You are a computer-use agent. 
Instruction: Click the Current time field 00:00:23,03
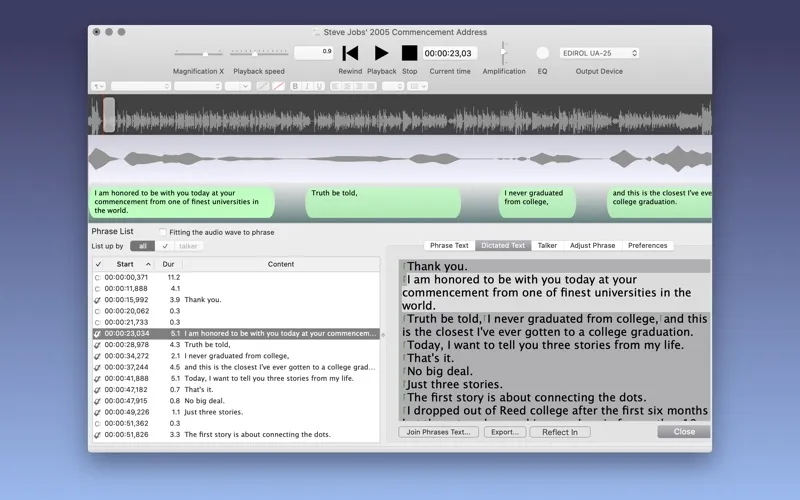click(448, 53)
